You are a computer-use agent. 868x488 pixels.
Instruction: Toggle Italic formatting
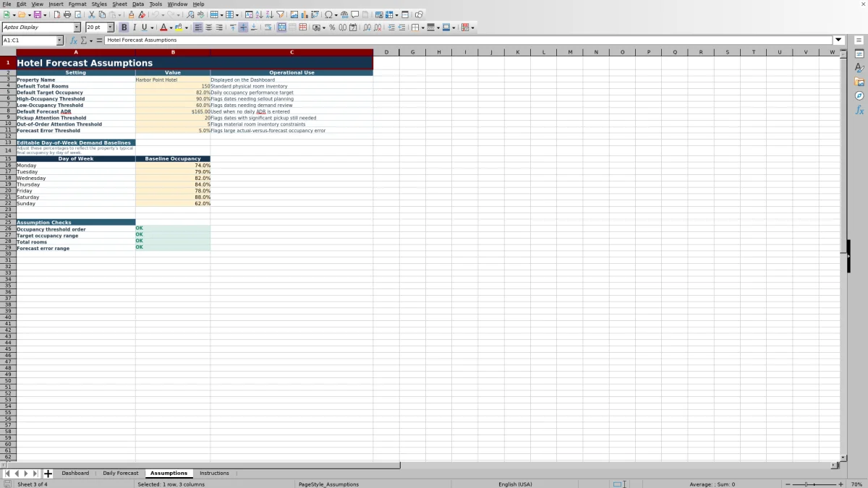point(134,27)
